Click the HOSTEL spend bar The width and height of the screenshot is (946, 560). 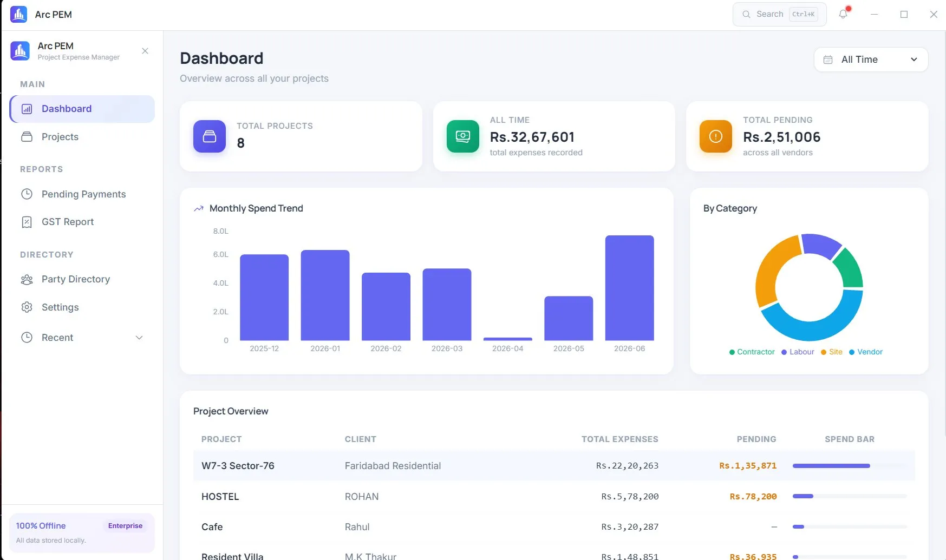(x=849, y=496)
